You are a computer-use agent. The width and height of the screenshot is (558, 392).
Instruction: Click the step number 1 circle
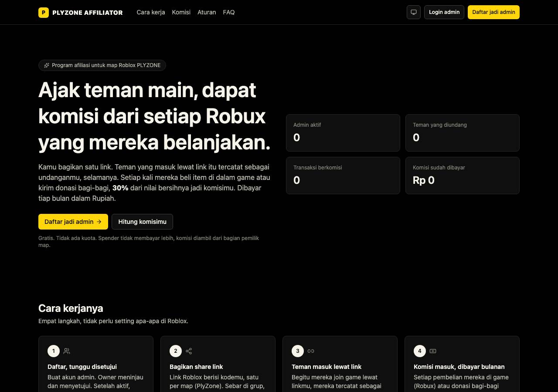(x=54, y=351)
